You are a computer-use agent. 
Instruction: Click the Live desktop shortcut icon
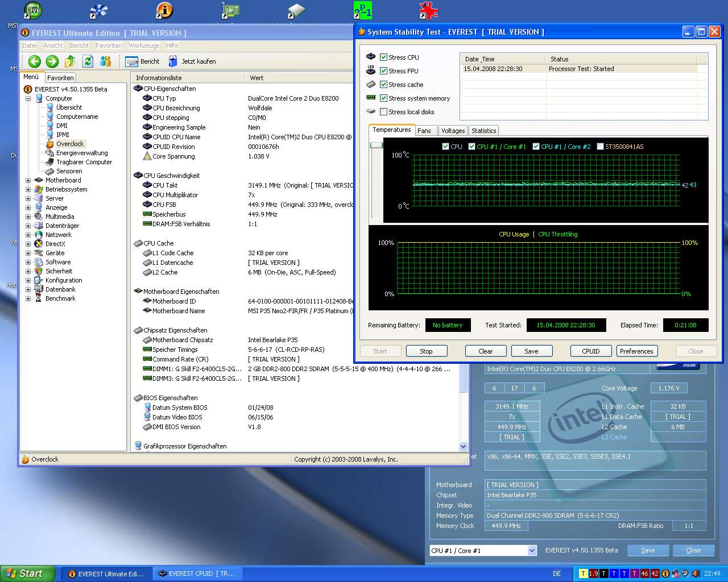tap(33, 10)
